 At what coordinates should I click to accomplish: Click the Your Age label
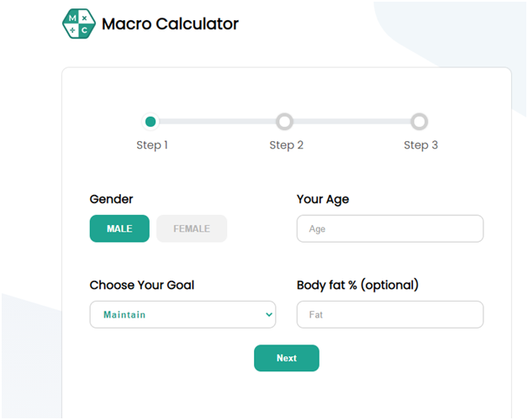[x=323, y=199]
